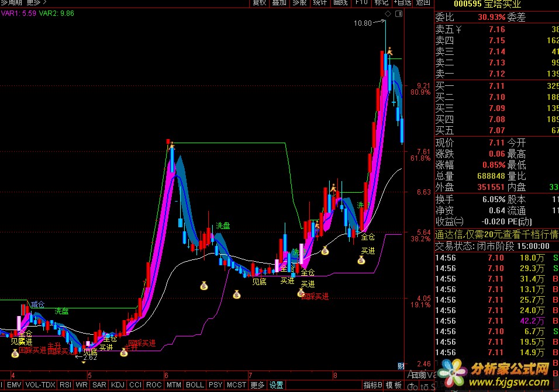
Task: Switch to the PSY indicator tab
Action: tap(215, 385)
